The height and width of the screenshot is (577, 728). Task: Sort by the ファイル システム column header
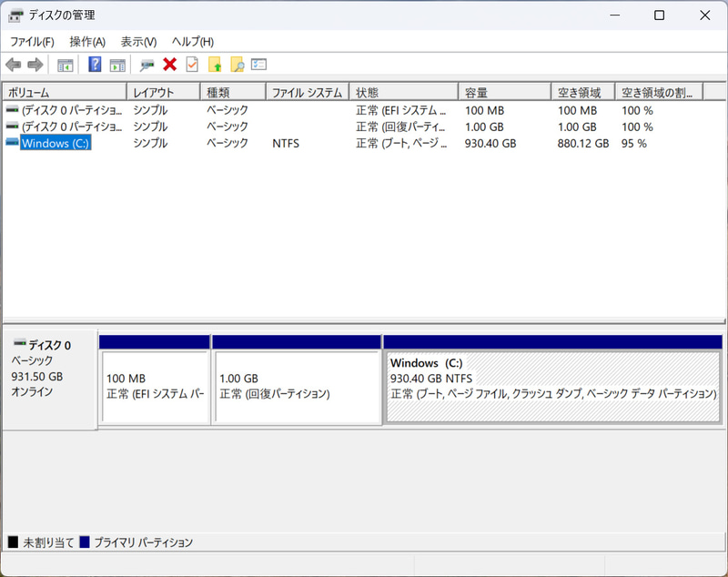point(308,93)
